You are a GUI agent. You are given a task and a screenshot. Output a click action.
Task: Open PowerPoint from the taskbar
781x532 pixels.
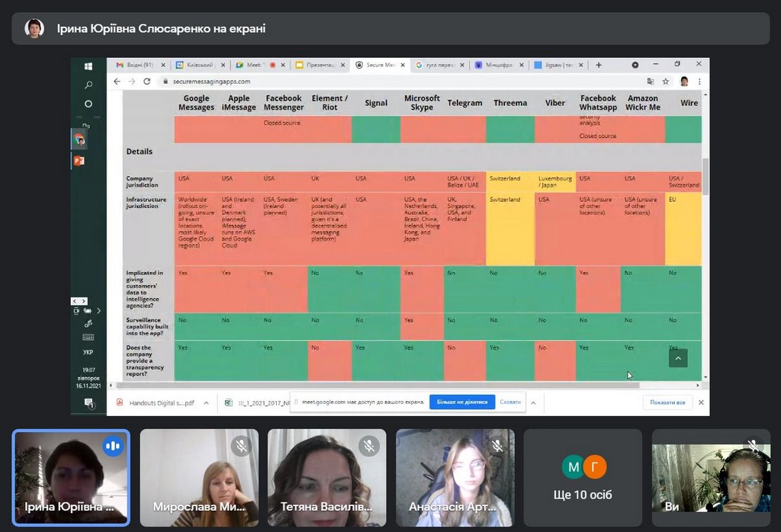tap(79, 161)
